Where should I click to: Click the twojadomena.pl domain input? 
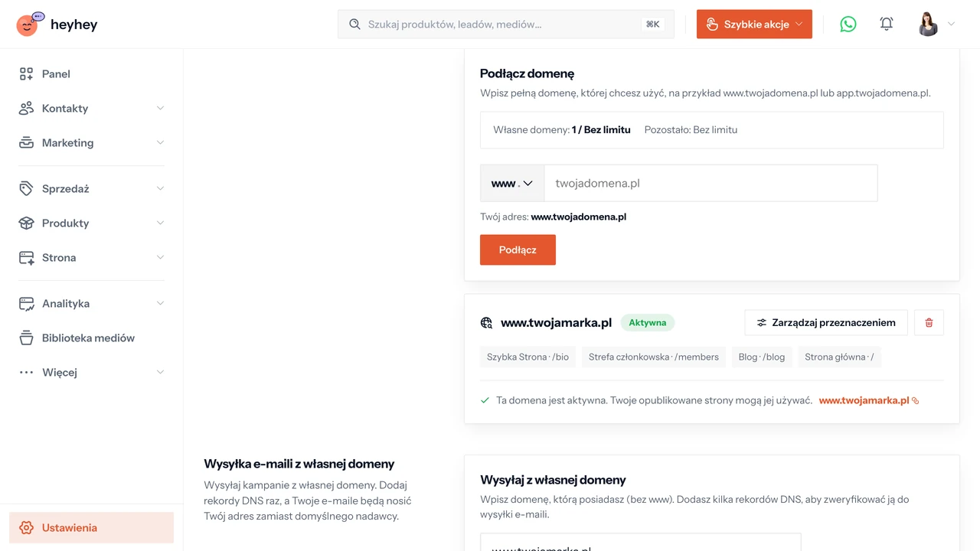tap(710, 184)
